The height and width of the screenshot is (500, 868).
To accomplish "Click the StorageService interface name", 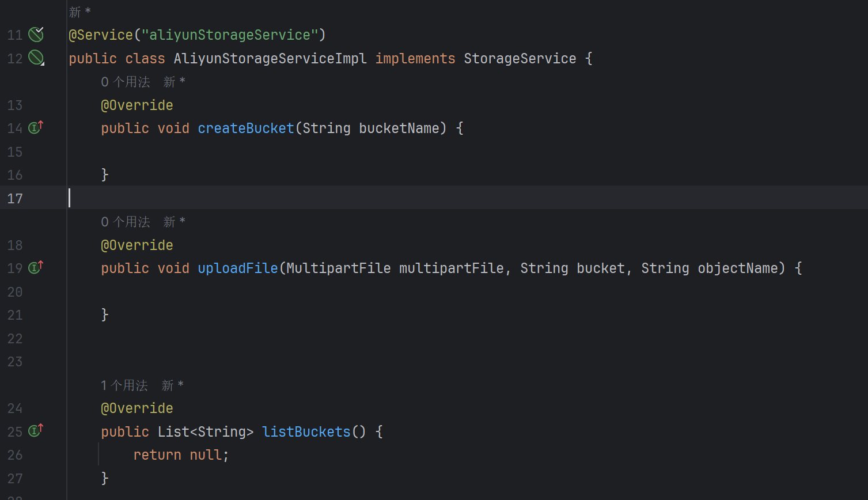I will [x=520, y=59].
